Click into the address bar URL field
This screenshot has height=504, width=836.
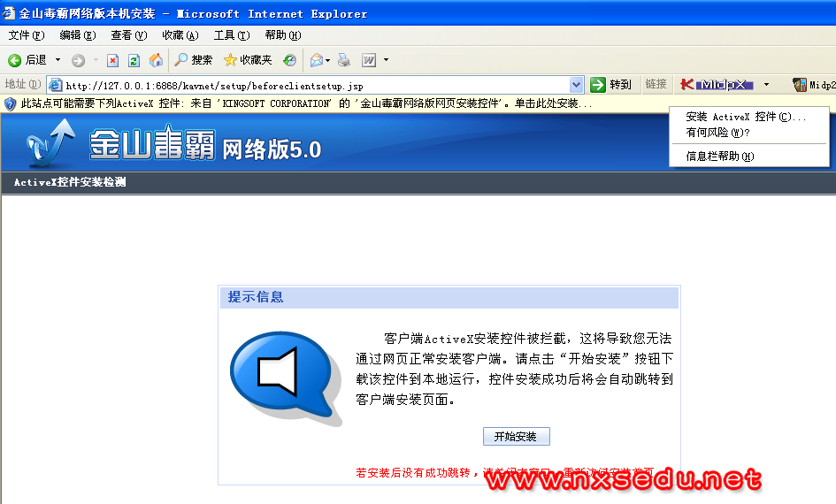click(x=315, y=85)
